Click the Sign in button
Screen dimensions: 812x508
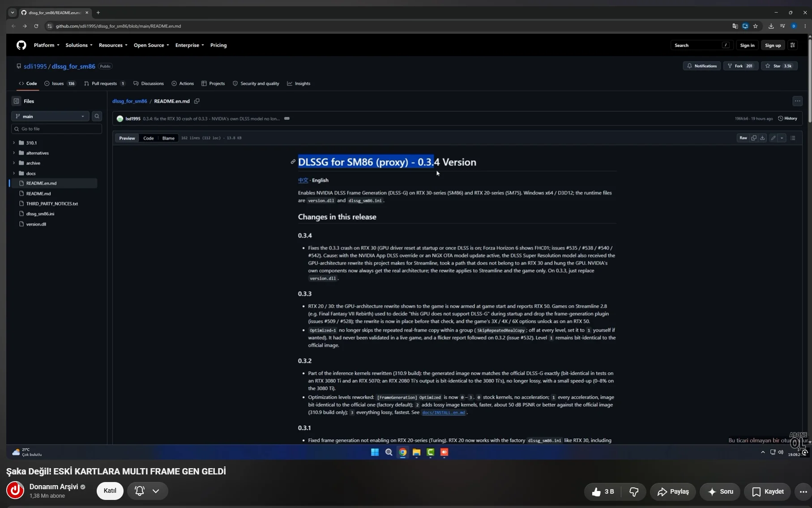(x=747, y=45)
